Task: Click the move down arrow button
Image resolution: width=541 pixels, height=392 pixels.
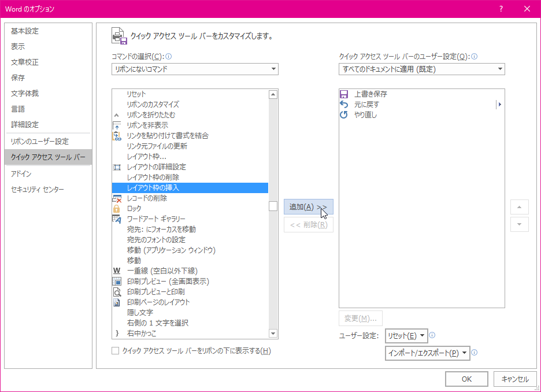Action: [x=519, y=224]
